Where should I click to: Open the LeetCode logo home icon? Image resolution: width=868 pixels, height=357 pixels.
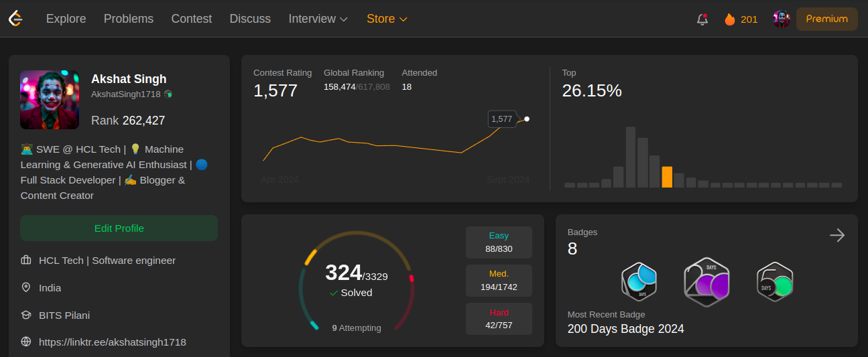[x=15, y=19]
